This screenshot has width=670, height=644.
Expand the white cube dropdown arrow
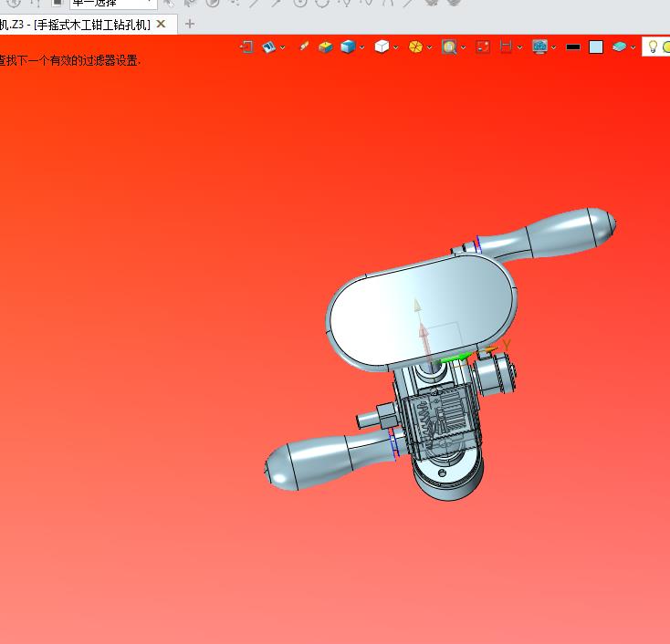coord(395,47)
